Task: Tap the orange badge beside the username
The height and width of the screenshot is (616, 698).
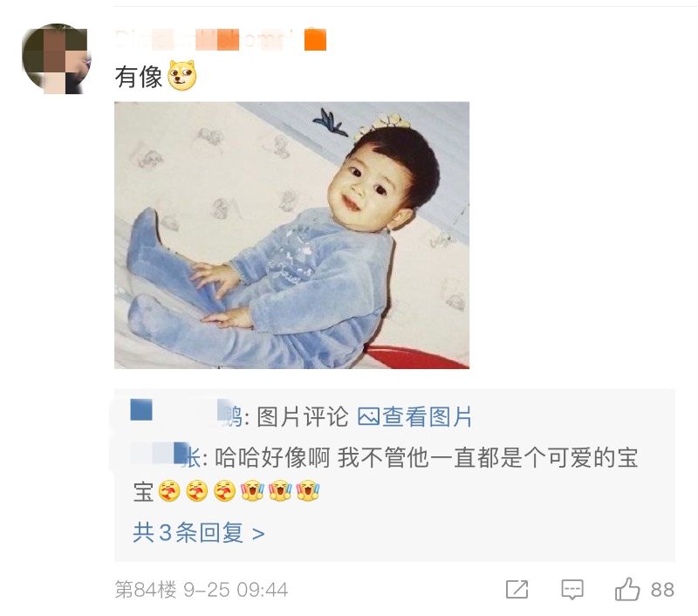Action: point(315,39)
